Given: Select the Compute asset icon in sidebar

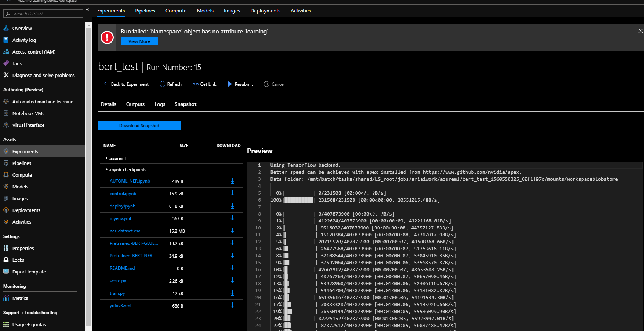Looking at the screenshot, I should coord(6,175).
